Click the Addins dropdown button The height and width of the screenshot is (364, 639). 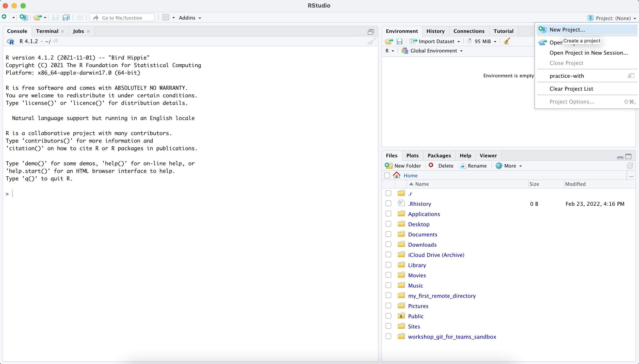click(190, 18)
